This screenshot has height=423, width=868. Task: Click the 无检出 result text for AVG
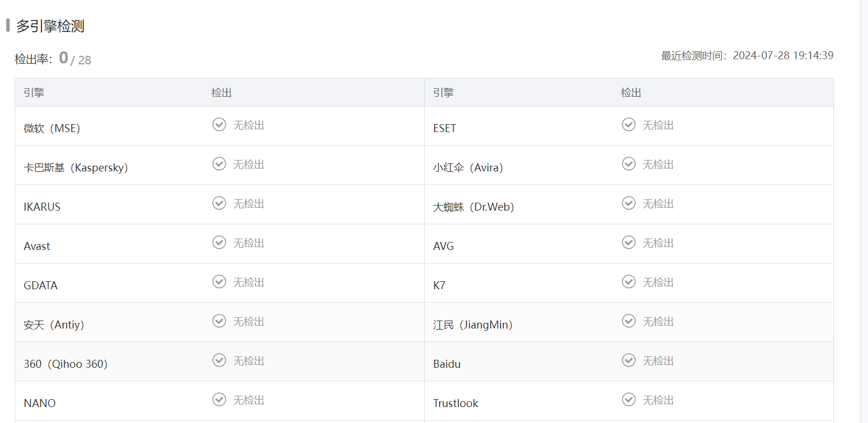[658, 243]
